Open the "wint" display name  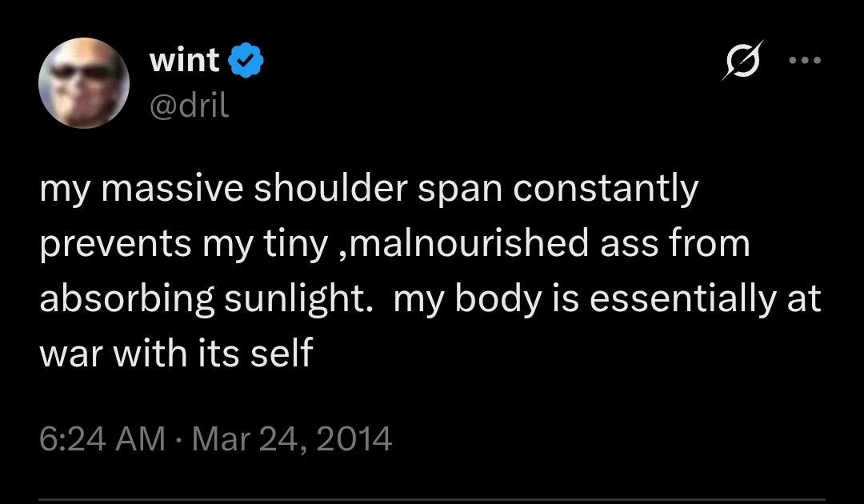[184, 61]
